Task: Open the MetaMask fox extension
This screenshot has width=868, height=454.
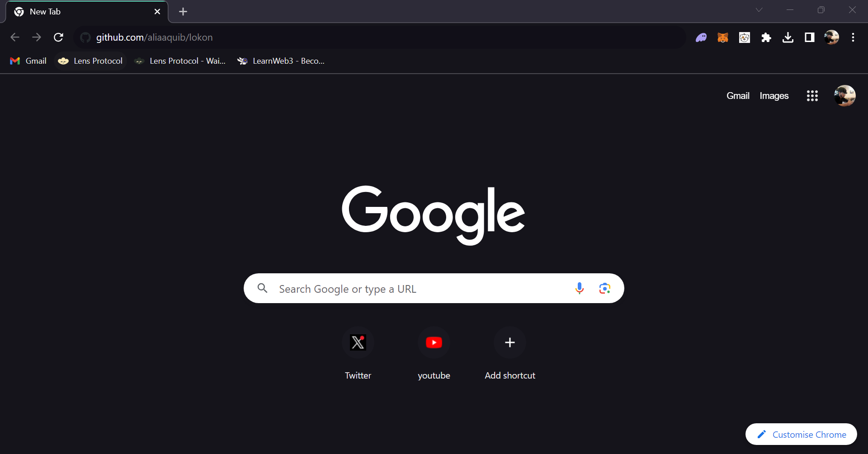Action: tap(723, 37)
